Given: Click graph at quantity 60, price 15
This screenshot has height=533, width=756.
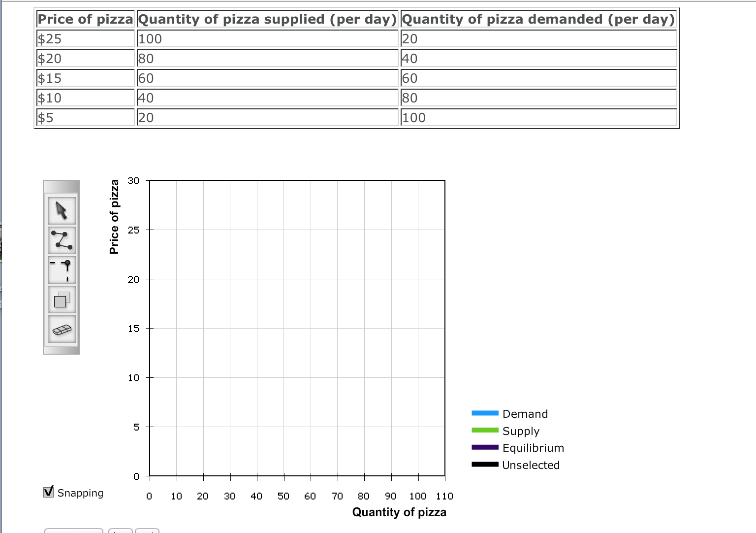Looking at the screenshot, I should pyautogui.click(x=311, y=328).
